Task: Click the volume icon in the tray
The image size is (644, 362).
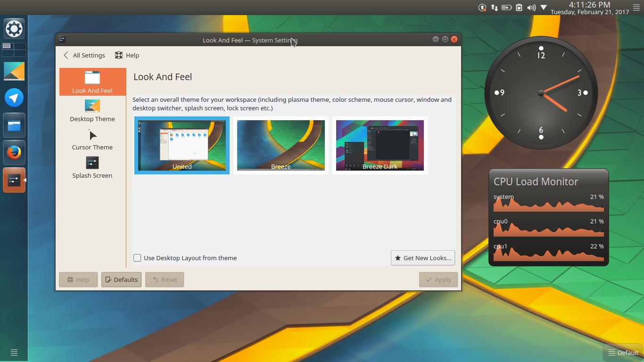Action: [x=532, y=8]
